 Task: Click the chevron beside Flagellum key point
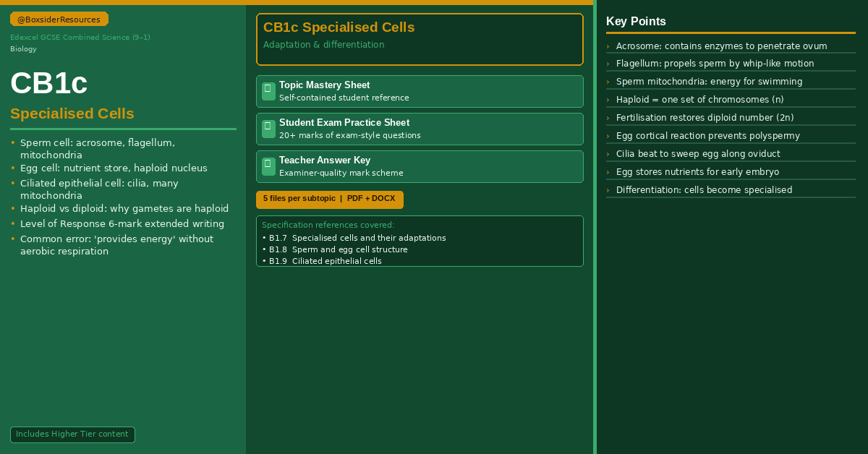pos(608,64)
